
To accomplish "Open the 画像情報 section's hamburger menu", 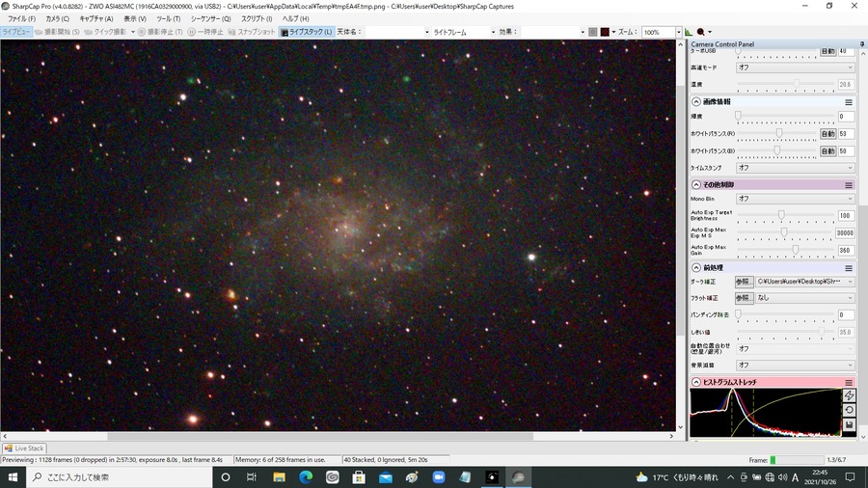I will pos(849,102).
